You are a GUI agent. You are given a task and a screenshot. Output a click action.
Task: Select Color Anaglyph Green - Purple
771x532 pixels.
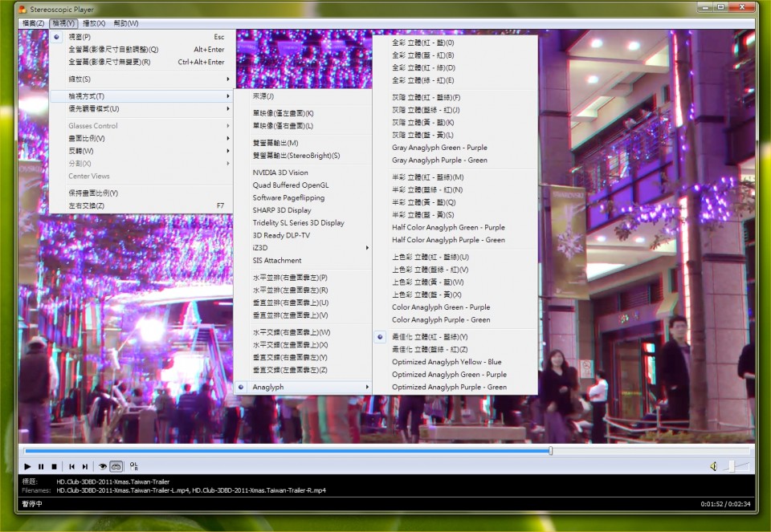[x=455, y=307]
